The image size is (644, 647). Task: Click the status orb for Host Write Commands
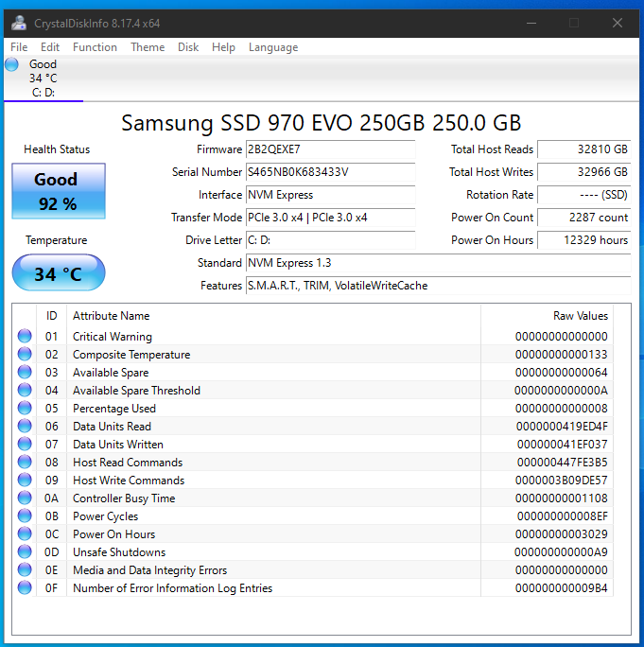(25, 480)
